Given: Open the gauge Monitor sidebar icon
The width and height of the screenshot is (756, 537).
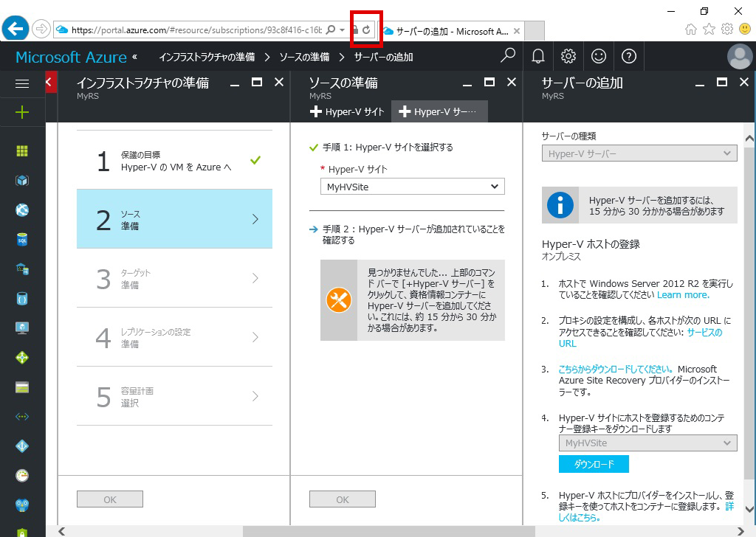Looking at the screenshot, I should click(22, 475).
